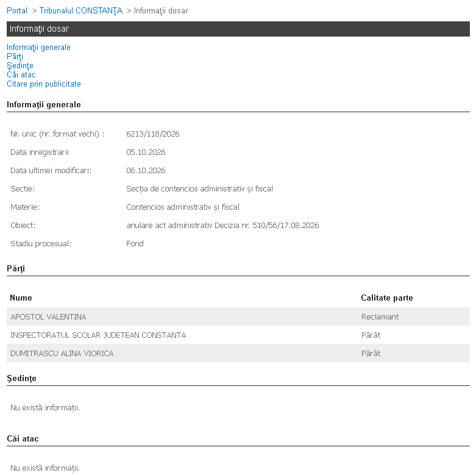
Task: Click Obiect value anulare act administrativ
Action: 222,226
